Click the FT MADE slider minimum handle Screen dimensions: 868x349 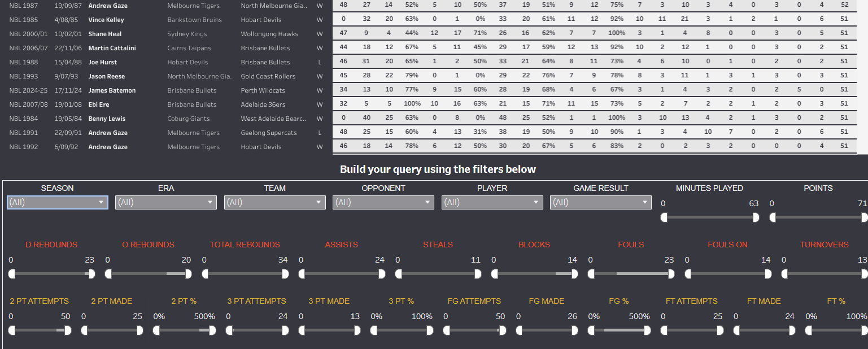pos(736,330)
